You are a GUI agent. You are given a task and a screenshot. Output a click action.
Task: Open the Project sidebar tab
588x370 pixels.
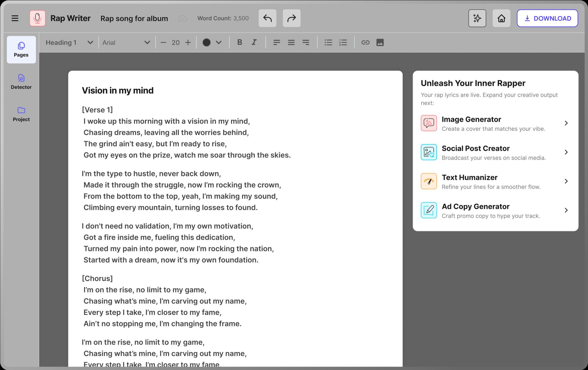[x=21, y=114]
